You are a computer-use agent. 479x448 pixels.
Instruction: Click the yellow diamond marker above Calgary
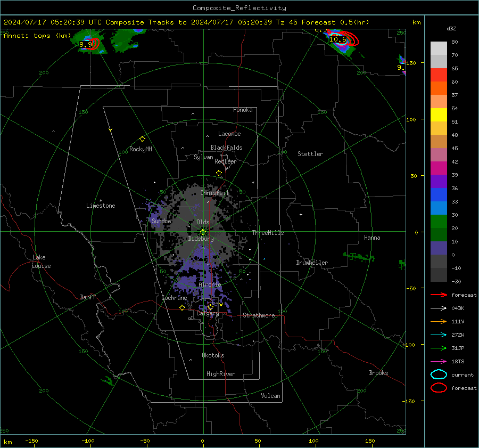coord(210,307)
